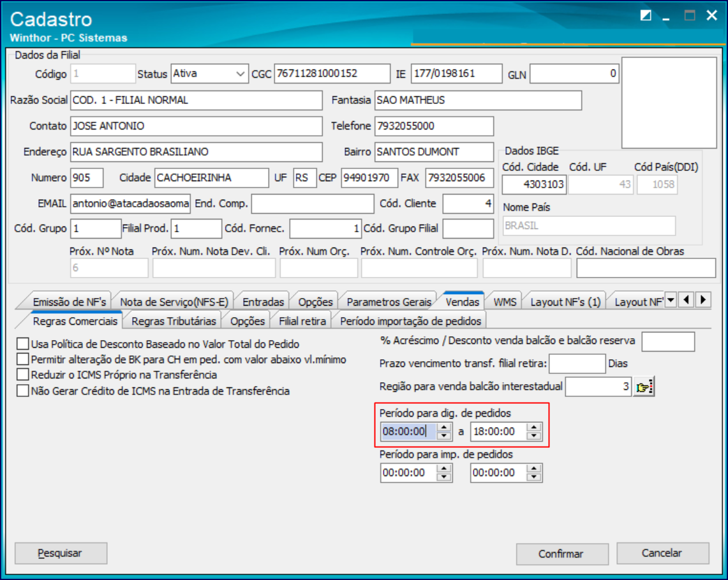Enable Usa Política de Desconto checkbox
Image resolution: width=728 pixels, height=580 pixels.
(x=23, y=344)
